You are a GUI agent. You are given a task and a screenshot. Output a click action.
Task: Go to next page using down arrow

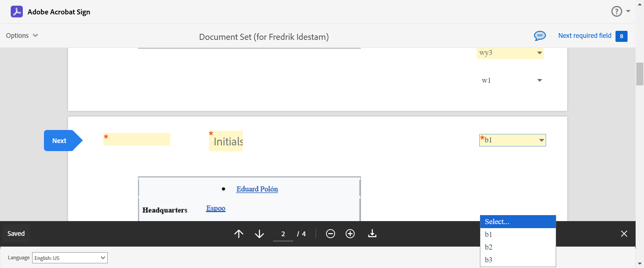pos(259,233)
